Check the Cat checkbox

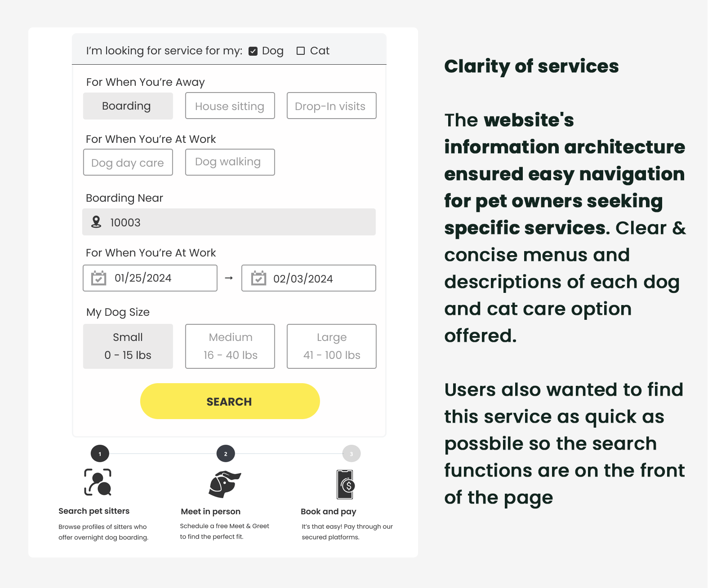[x=301, y=51]
